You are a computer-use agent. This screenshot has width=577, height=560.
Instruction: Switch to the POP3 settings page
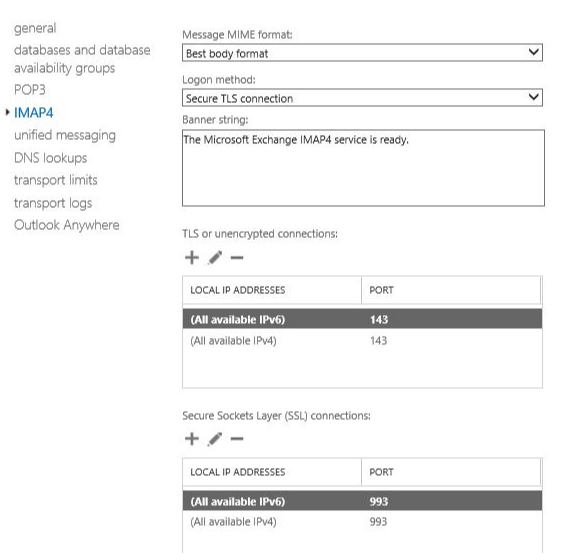click(x=30, y=90)
